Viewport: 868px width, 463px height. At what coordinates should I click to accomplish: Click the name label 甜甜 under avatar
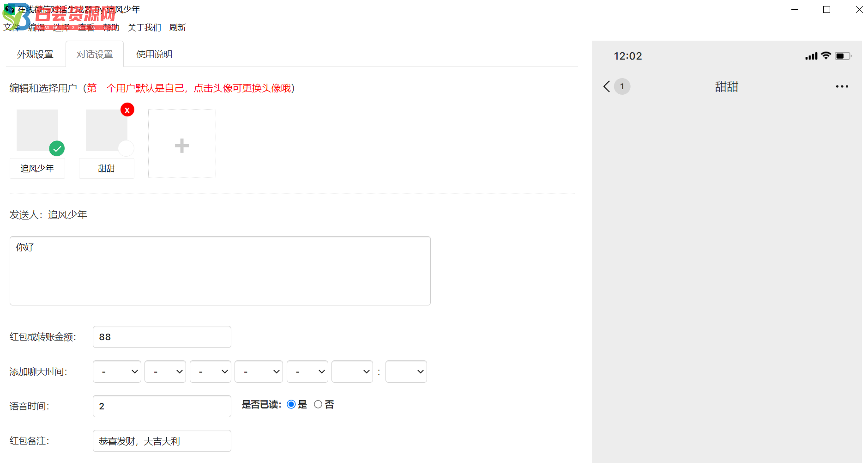click(107, 169)
